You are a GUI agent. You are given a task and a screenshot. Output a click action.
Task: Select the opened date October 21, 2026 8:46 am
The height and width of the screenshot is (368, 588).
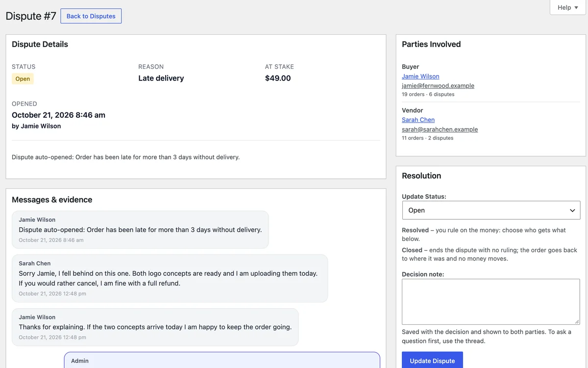(x=58, y=115)
